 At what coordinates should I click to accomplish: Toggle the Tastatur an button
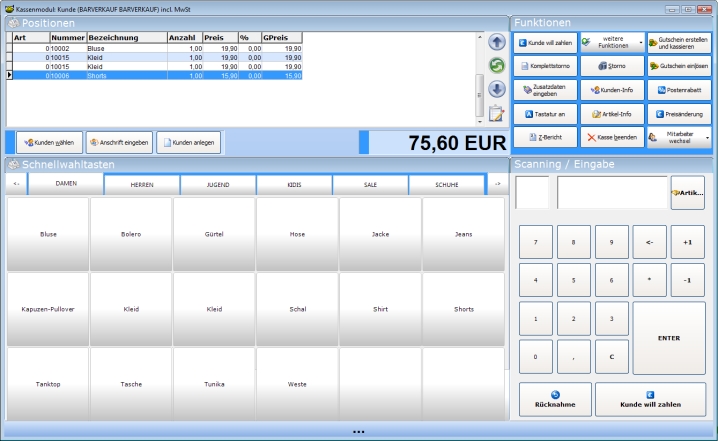[x=545, y=113]
